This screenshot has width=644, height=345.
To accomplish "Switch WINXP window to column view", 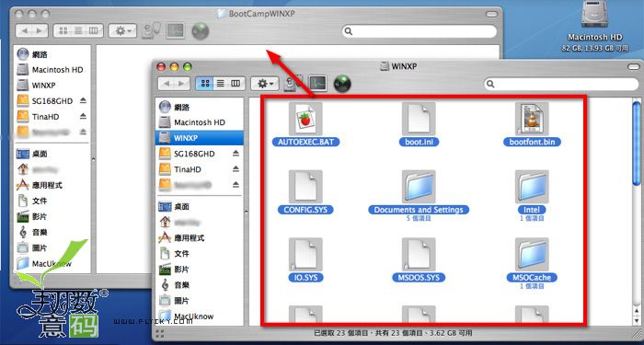I will click(x=236, y=84).
